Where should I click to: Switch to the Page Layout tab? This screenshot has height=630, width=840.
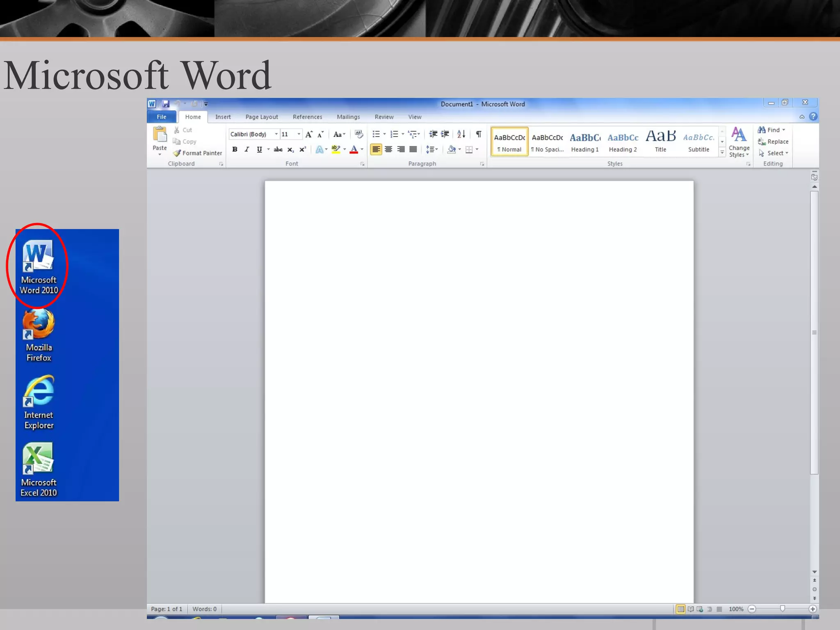click(261, 117)
